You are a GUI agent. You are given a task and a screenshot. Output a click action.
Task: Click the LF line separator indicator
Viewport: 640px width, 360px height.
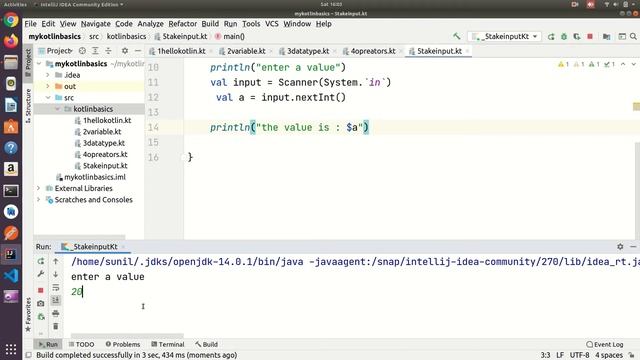point(560,355)
